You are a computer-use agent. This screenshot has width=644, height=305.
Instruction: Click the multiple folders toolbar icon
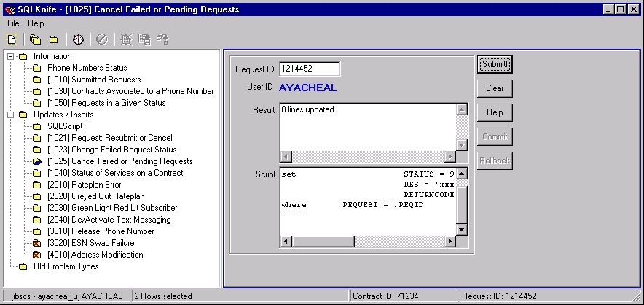[35, 39]
